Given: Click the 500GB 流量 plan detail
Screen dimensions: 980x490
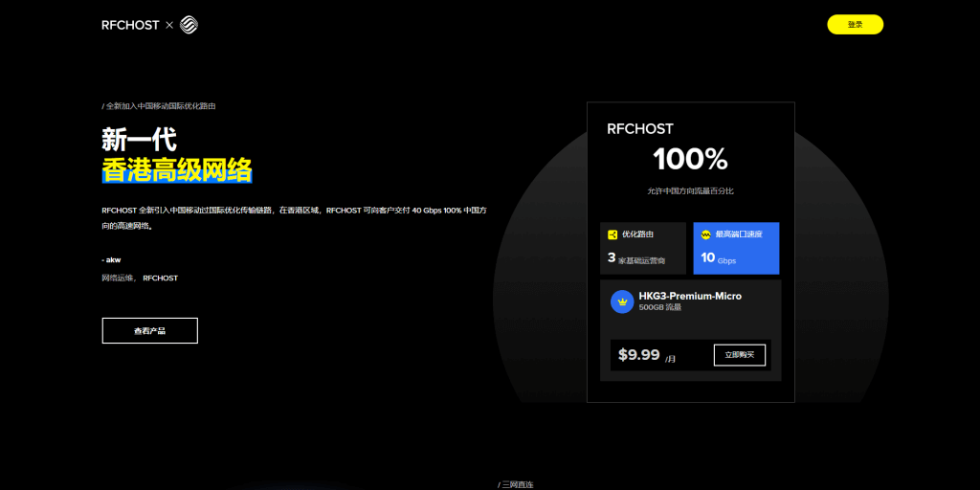Looking at the screenshot, I should [x=659, y=307].
